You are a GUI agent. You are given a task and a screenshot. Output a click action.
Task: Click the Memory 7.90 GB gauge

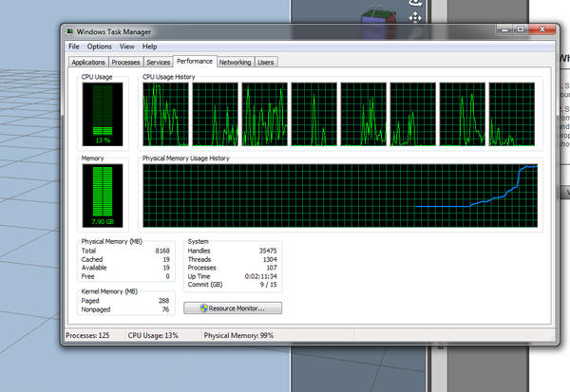(103, 196)
